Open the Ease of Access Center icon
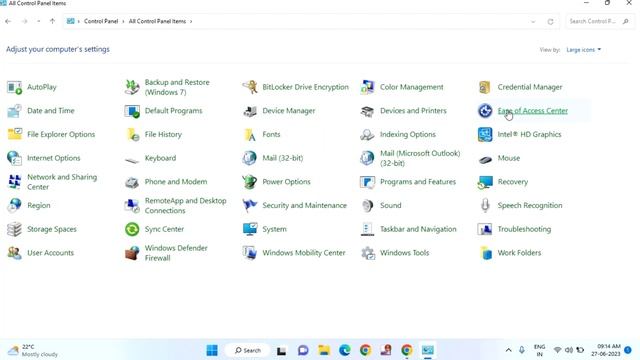 (x=484, y=111)
